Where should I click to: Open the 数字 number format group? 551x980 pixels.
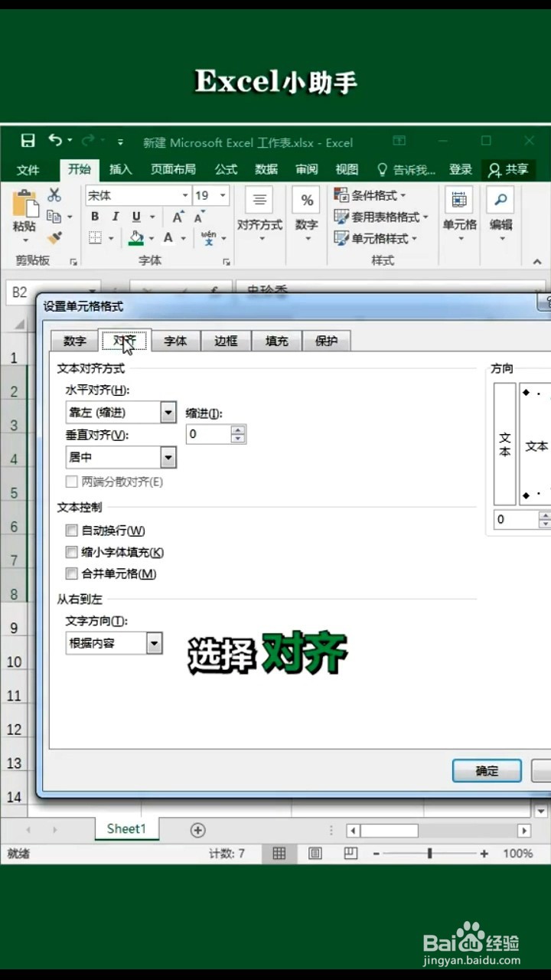[x=306, y=214]
